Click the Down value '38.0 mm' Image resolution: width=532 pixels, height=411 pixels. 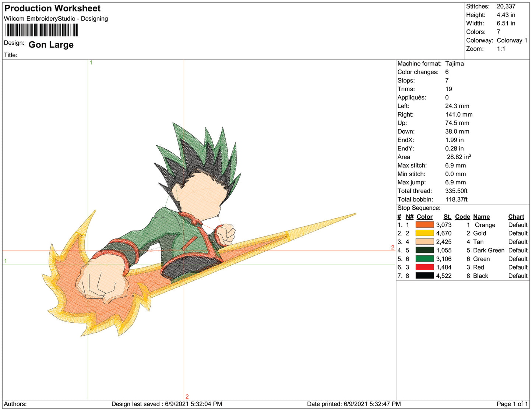[x=457, y=131]
